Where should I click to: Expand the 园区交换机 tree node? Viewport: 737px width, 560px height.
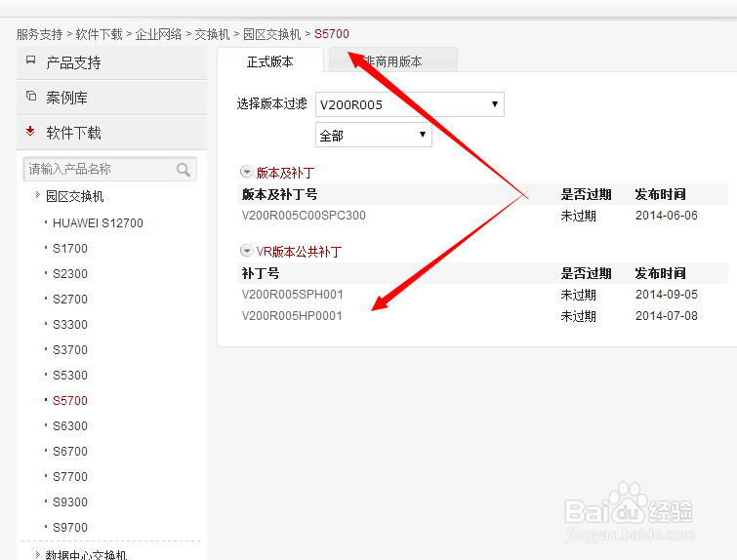pos(38,195)
